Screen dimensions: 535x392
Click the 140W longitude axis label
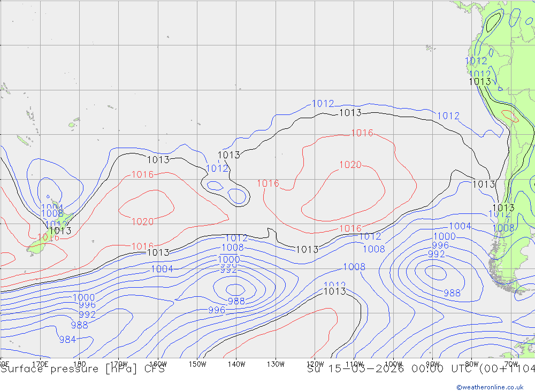click(x=236, y=364)
